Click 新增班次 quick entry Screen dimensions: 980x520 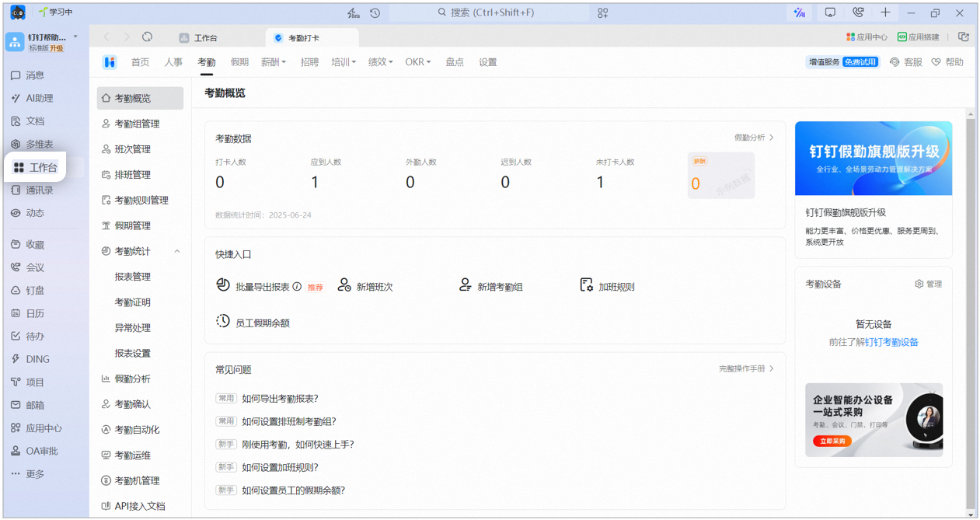tap(365, 287)
